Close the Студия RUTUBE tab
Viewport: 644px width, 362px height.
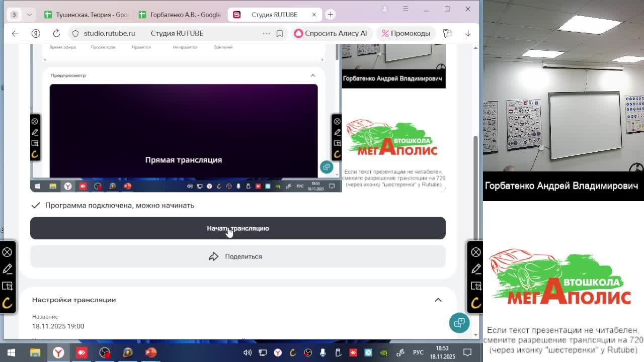(x=314, y=15)
